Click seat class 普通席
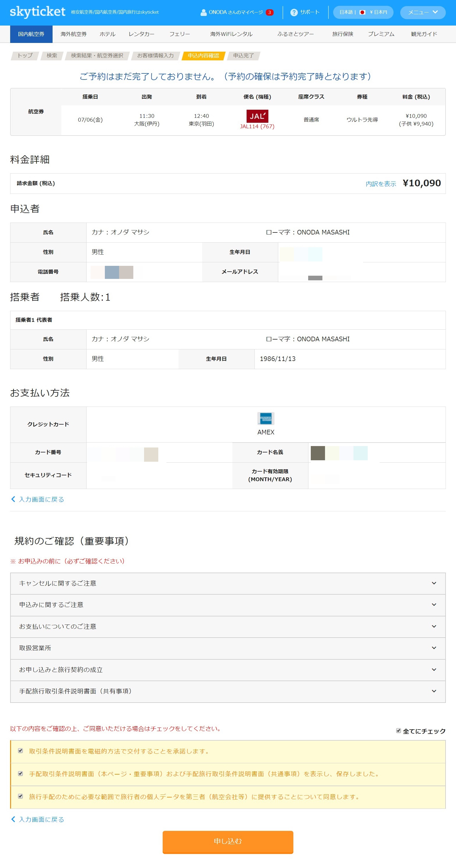This screenshot has width=456, height=868. point(311,120)
